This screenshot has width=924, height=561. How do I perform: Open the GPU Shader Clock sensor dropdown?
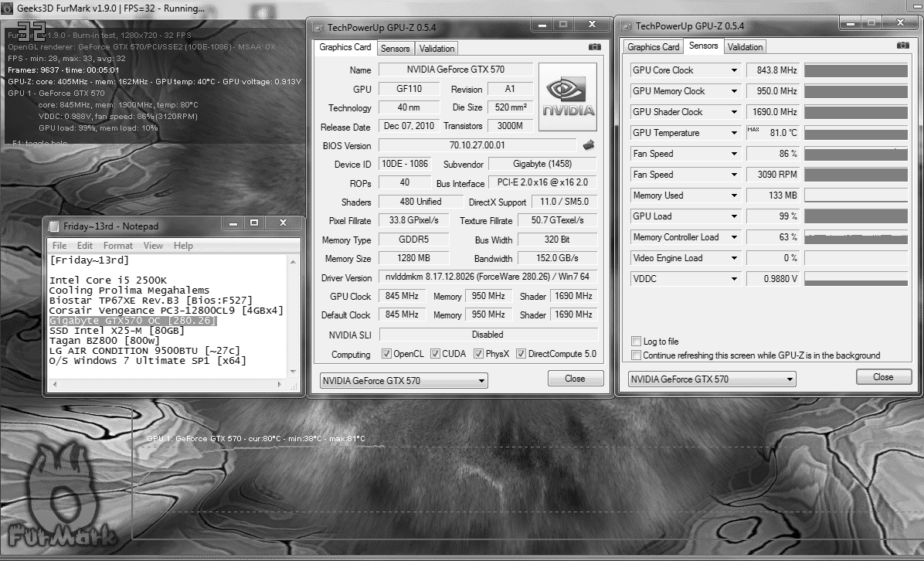click(x=734, y=112)
